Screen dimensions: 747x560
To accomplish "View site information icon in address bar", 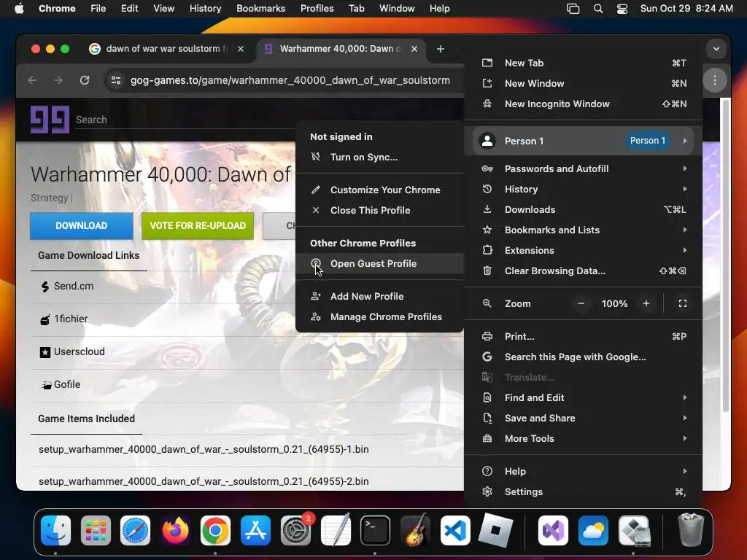I will tap(116, 80).
